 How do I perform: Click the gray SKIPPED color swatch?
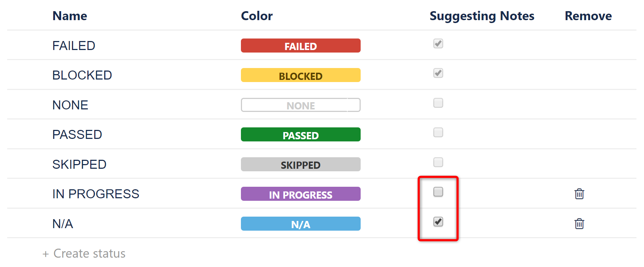point(301,164)
